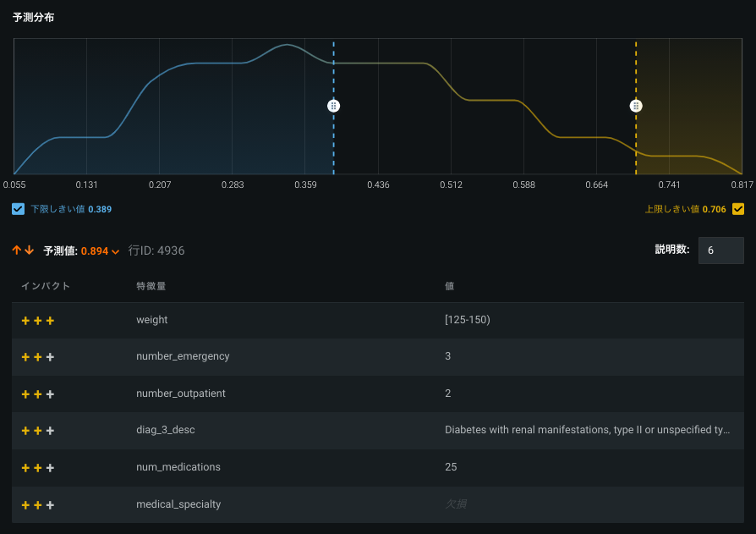Click the impact icons for medical_specialty

[38, 505]
